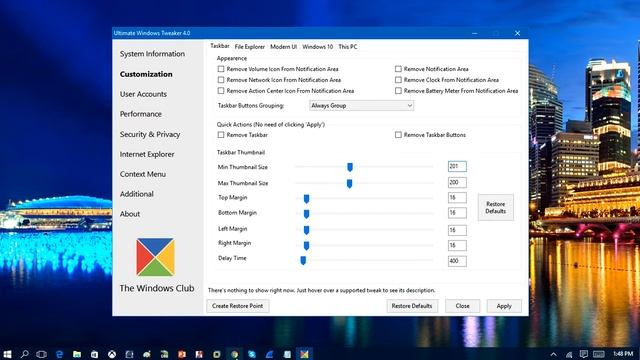Open File Explorer from the taskbar
The height and width of the screenshot is (360, 640).
coord(77,354)
